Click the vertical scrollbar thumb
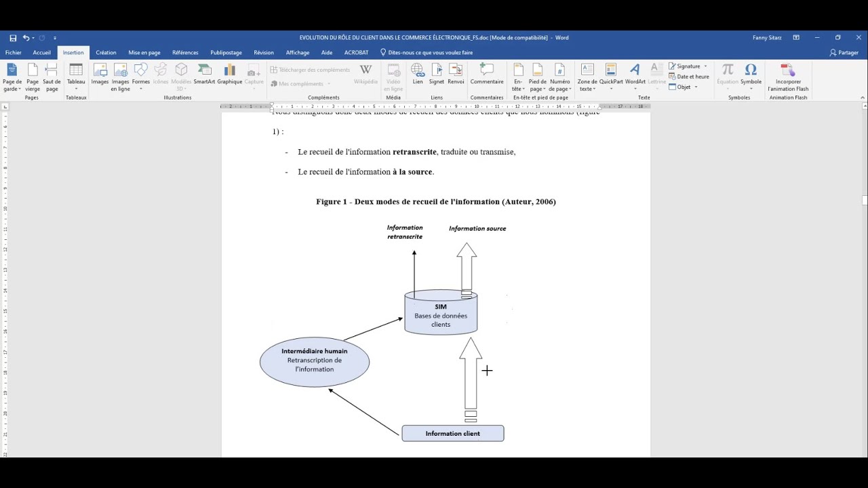Viewport: 868px width, 488px height. tap(865, 200)
